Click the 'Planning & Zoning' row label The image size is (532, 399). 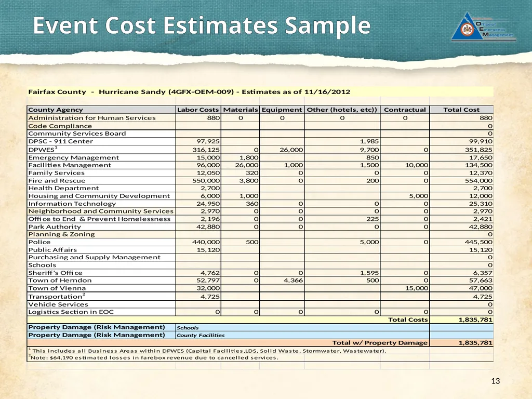[61, 234]
